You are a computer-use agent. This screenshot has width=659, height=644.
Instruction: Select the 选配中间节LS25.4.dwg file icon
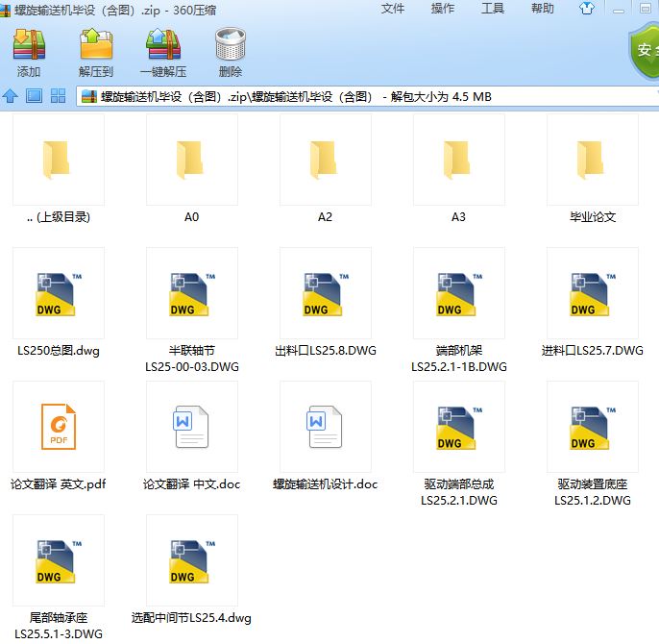point(192,560)
